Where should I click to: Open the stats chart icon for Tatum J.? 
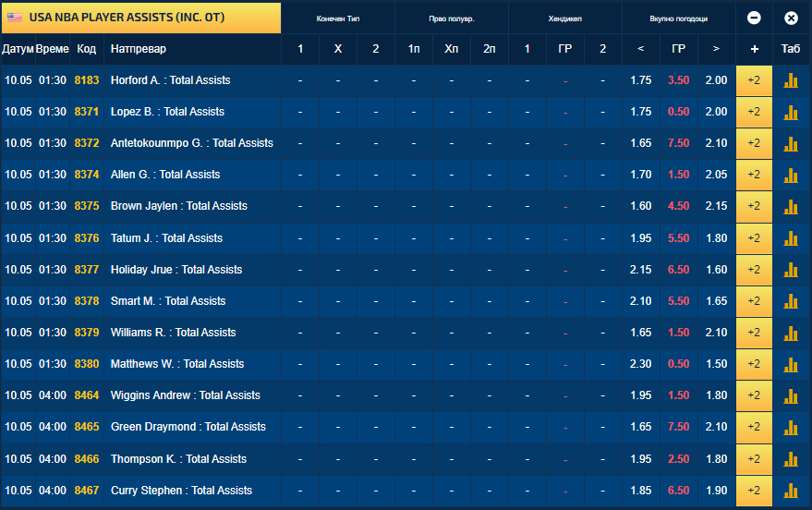coord(790,238)
